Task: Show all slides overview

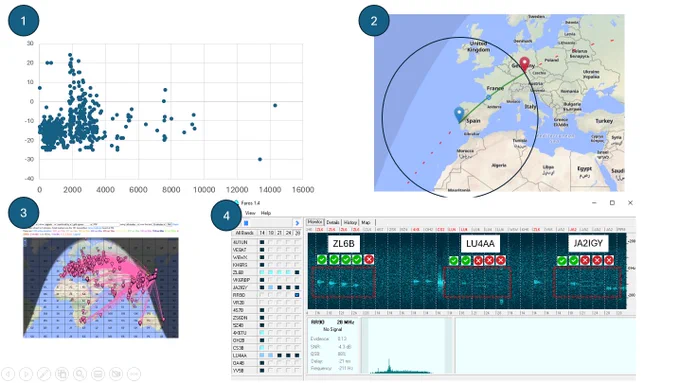Action: coord(62,373)
